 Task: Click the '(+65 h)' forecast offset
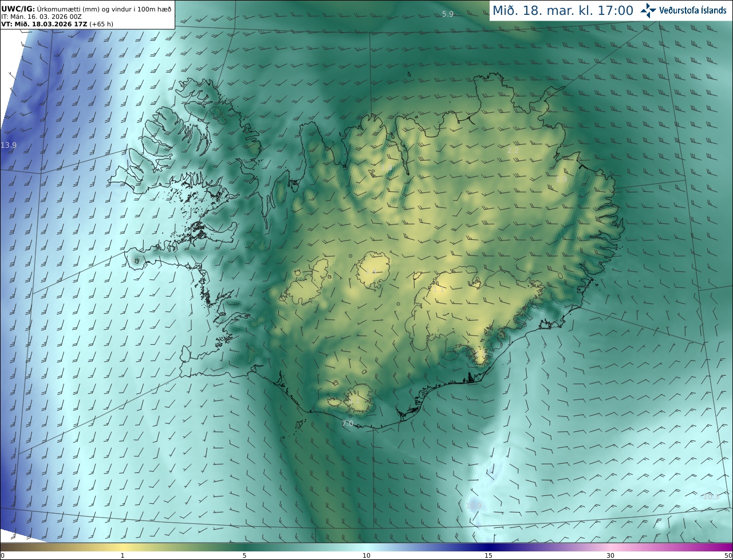pyautogui.click(x=101, y=24)
